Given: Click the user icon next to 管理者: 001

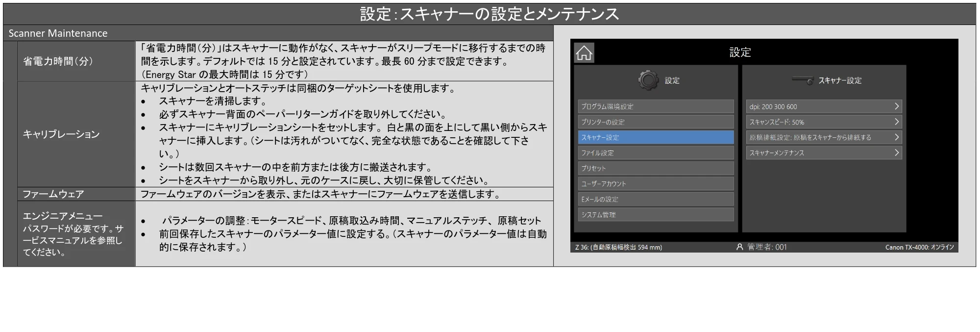Looking at the screenshot, I should [x=740, y=247].
